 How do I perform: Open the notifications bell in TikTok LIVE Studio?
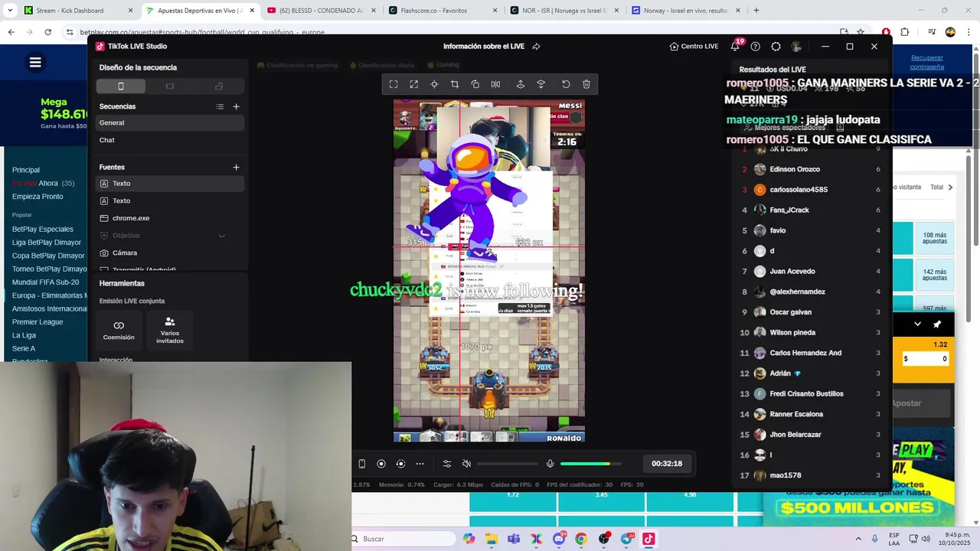pos(735,47)
